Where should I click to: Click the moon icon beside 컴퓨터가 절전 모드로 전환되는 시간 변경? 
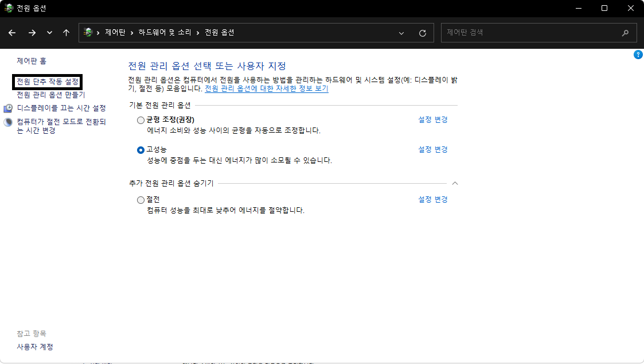(7, 121)
